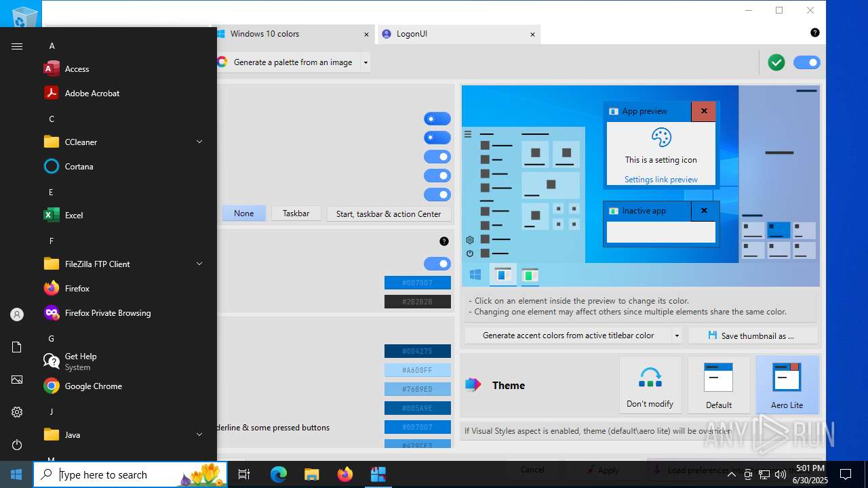
Task: Click help icon in the colors section
Action: 443,241
